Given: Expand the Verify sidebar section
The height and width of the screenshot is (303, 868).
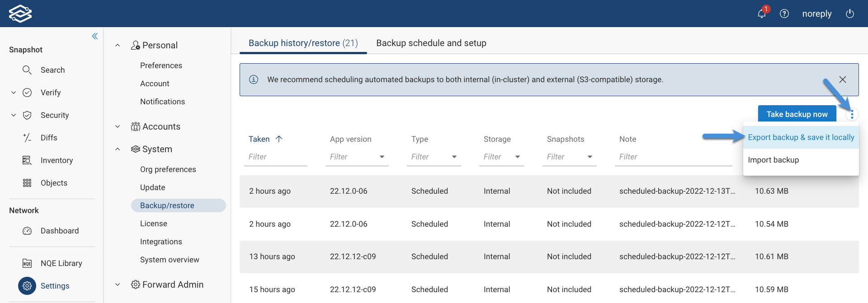Looking at the screenshot, I should coord(14,93).
